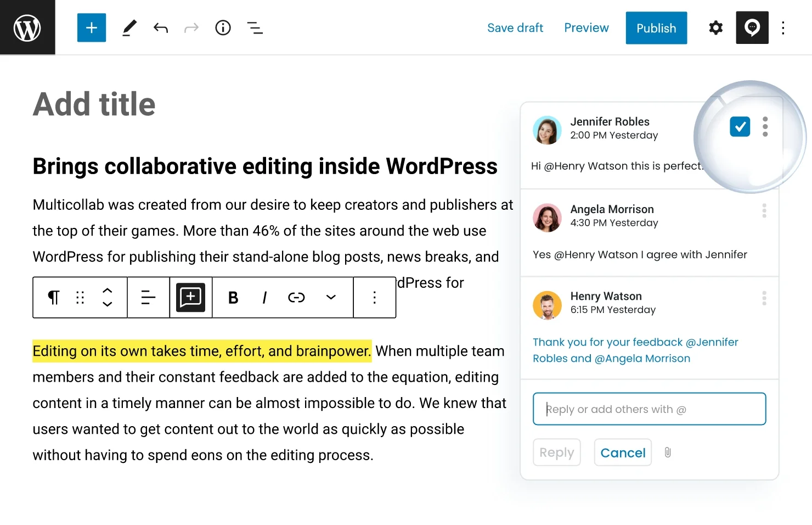Screen dimensions: 812x525
Task: Change block type via paragraph icon
Action: [53, 297]
